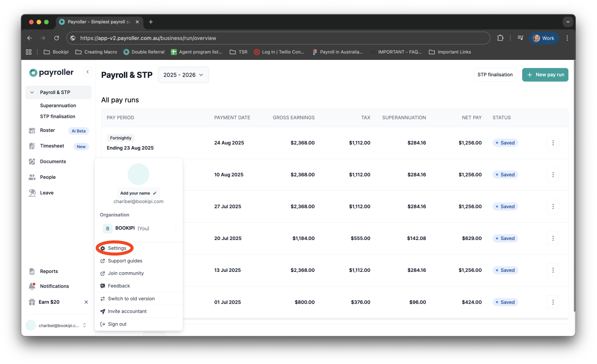The height and width of the screenshot is (364, 597).
Task: Open the Bookipi bookmarks folder
Action: tap(56, 52)
